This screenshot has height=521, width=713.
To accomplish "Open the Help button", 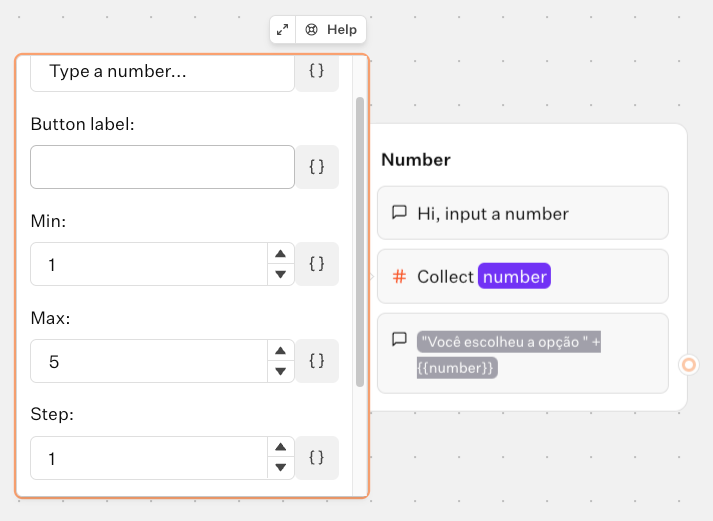I will (x=332, y=30).
